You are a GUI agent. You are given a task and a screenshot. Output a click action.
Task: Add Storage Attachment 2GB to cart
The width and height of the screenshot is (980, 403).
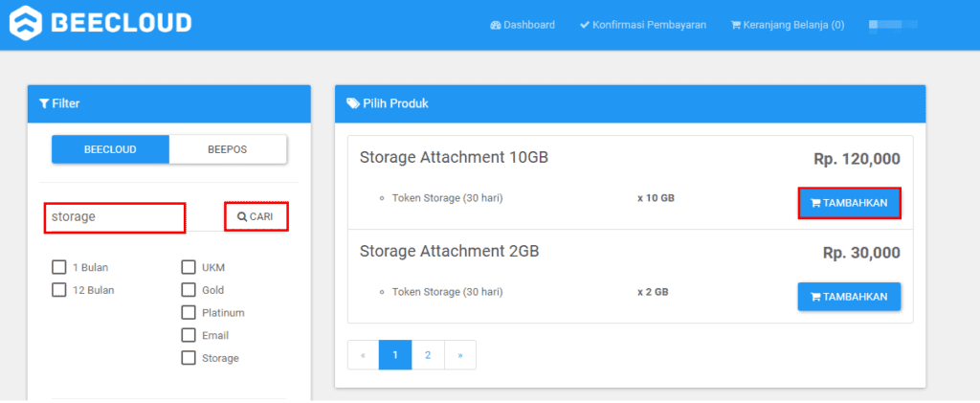(849, 297)
